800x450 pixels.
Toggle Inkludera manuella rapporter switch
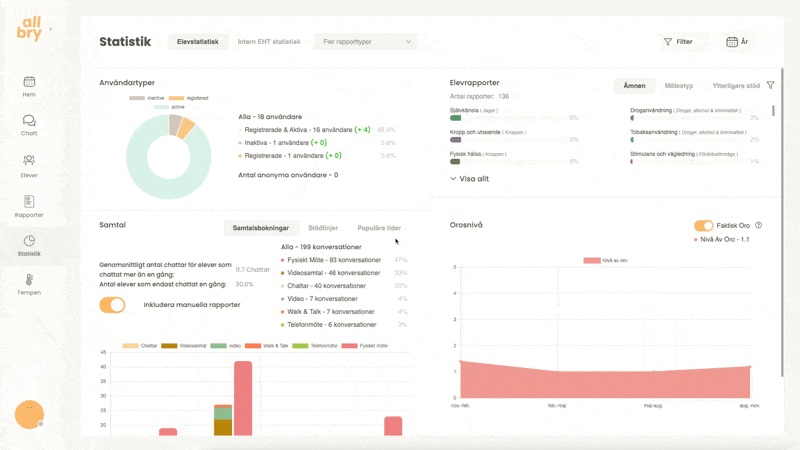click(x=112, y=305)
